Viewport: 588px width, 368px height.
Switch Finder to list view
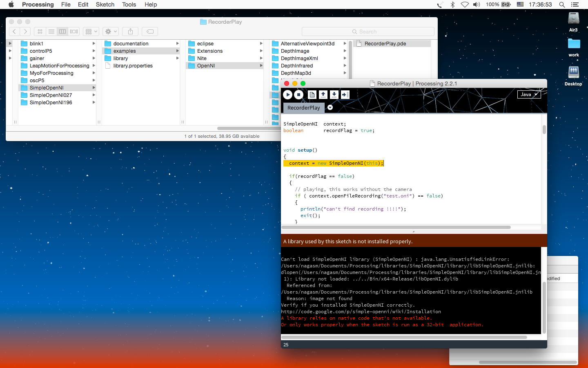(51, 31)
